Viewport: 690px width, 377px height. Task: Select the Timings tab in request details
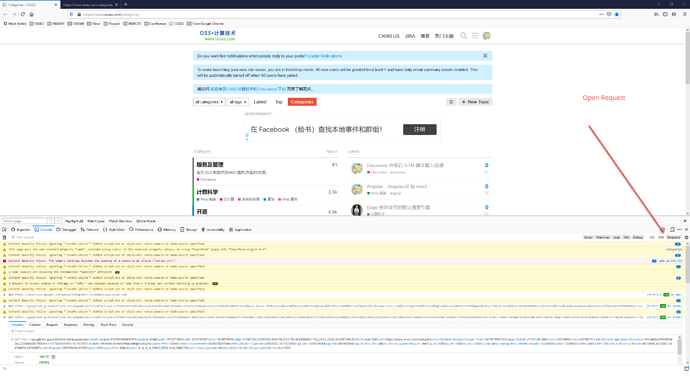pos(89,325)
